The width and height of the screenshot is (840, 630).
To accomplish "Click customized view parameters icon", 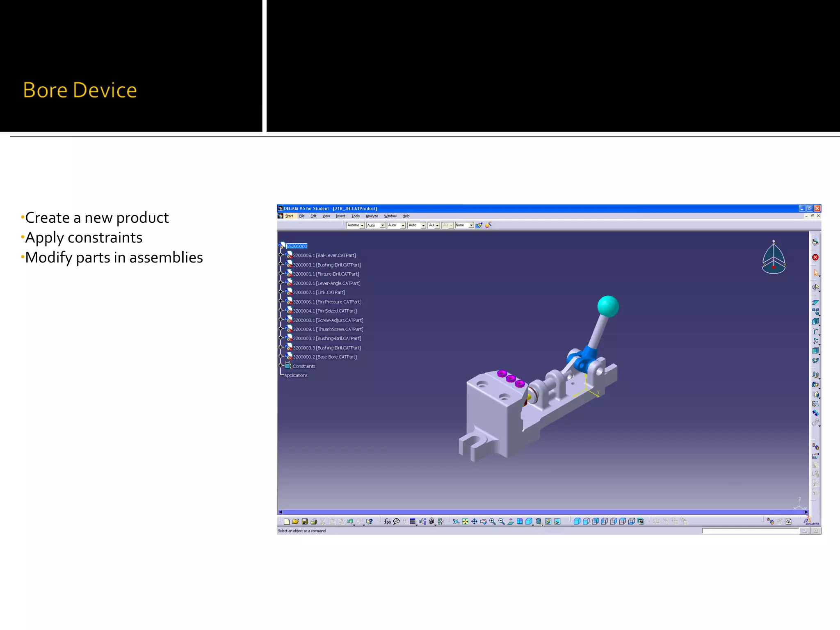I will tap(641, 522).
